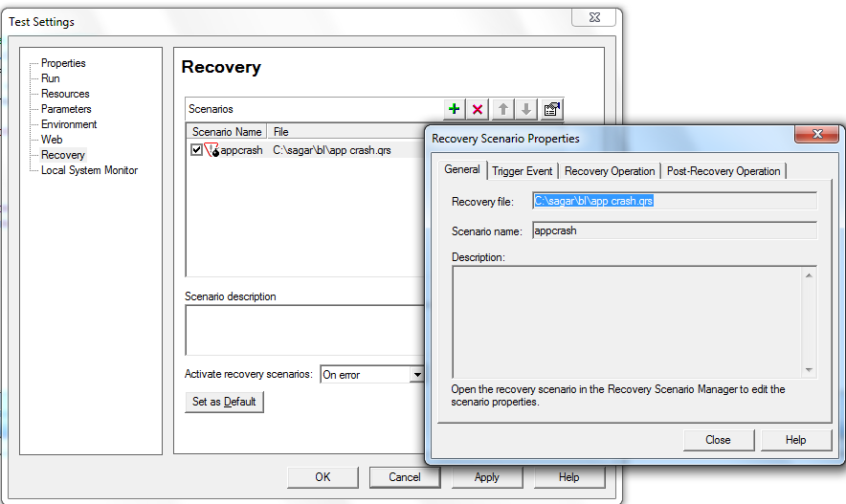Switch to the General tab

tap(462, 170)
